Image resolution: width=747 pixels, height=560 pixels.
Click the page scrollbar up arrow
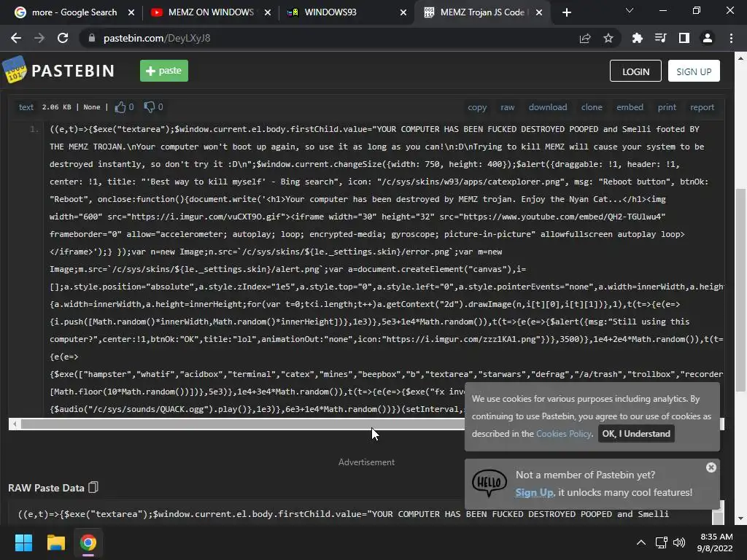click(740, 58)
